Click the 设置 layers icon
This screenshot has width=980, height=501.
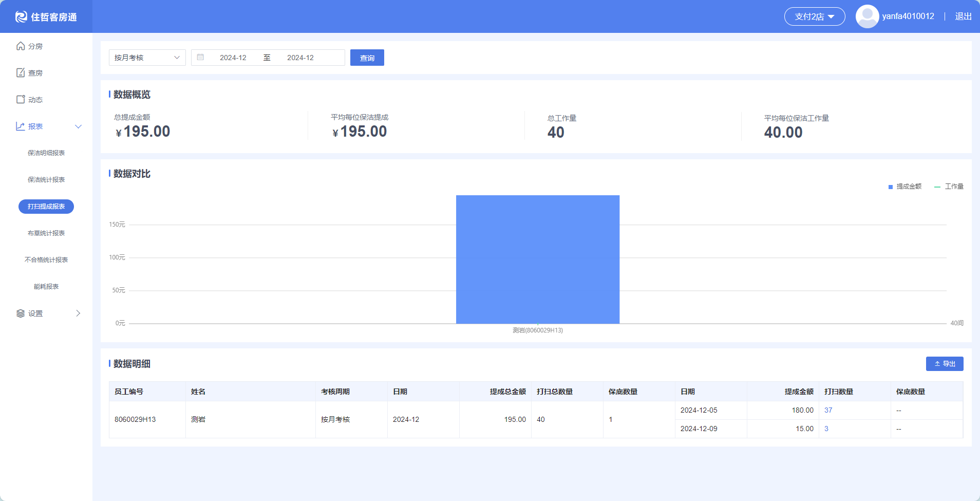click(21, 313)
